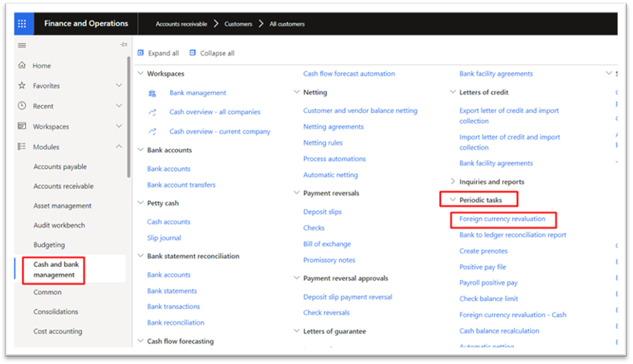Viewport: 633px width, 364px height.
Task: Expand the Workspaces sidebar chevron
Action: (118, 126)
